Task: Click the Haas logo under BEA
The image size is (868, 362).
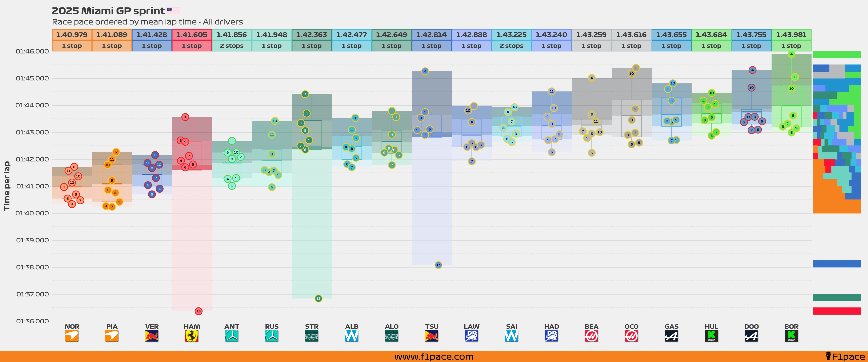Action: point(591,336)
